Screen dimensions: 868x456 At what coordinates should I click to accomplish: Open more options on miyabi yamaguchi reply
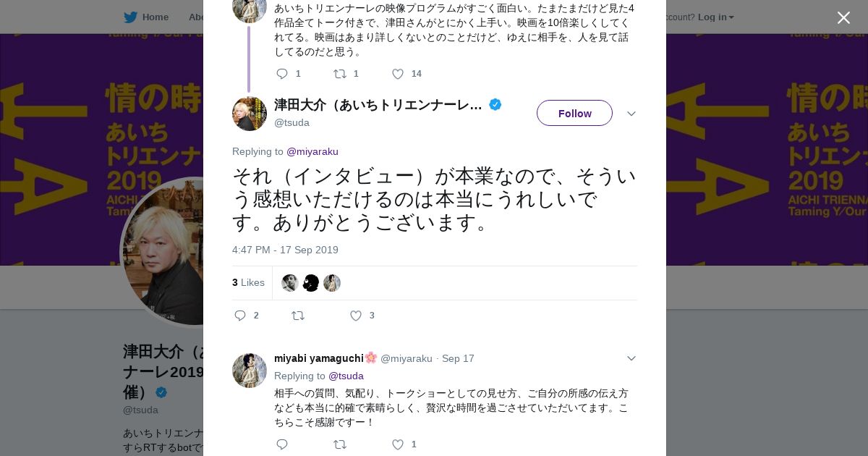[631, 358]
